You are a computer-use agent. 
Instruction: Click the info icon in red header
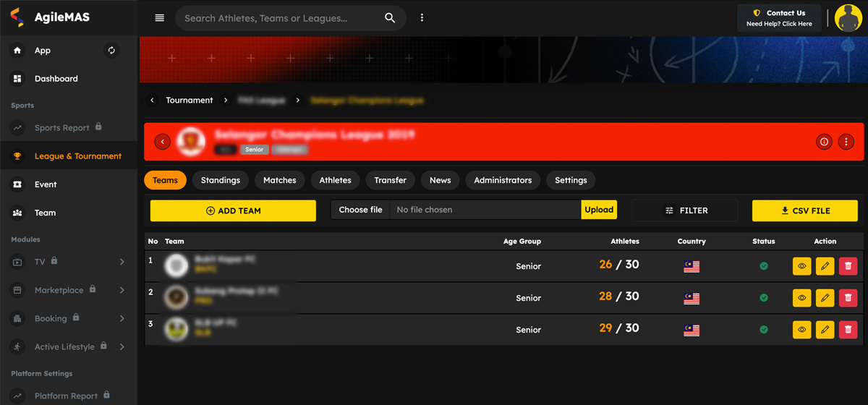[x=824, y=142]
